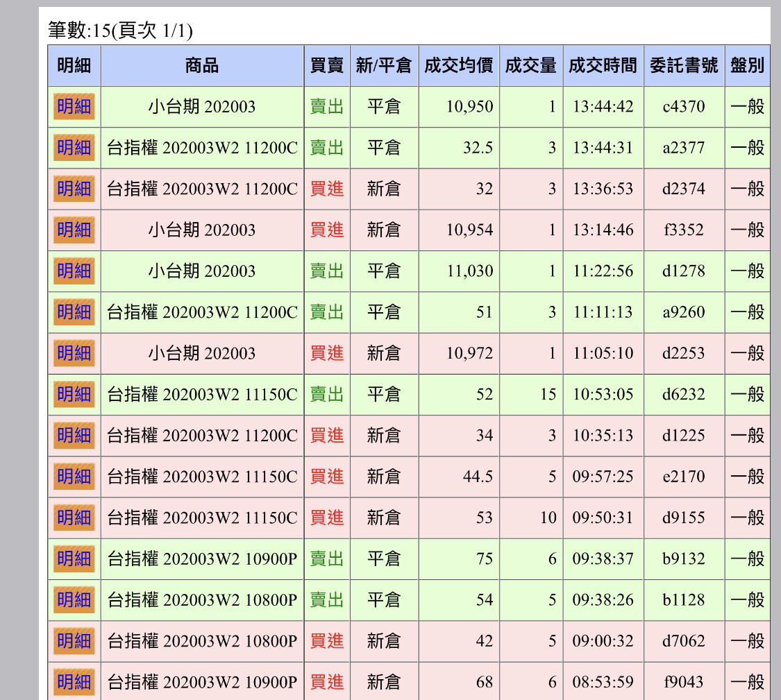
Task: Open 明細 for order b1128
Action: pyautogui.click(x=74, y=600)
